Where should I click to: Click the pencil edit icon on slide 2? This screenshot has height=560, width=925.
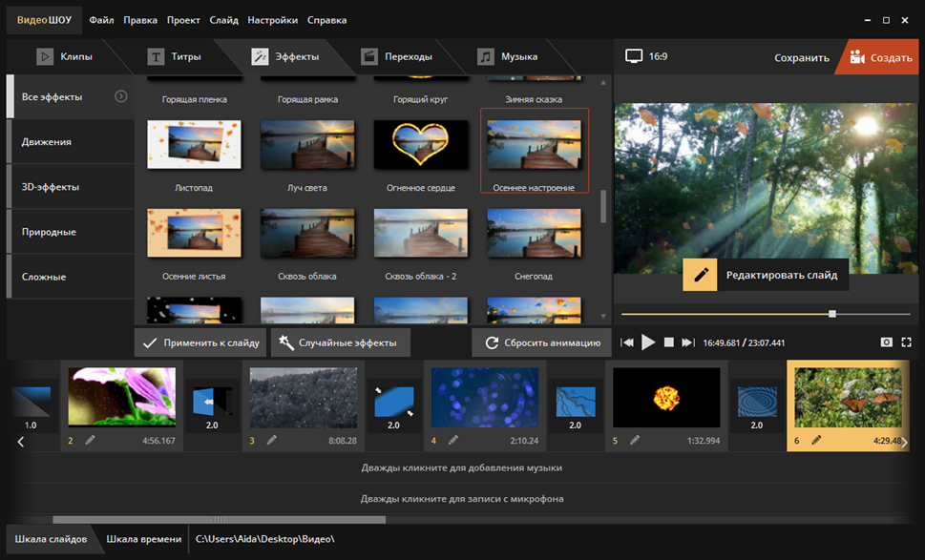click(90, 440)
